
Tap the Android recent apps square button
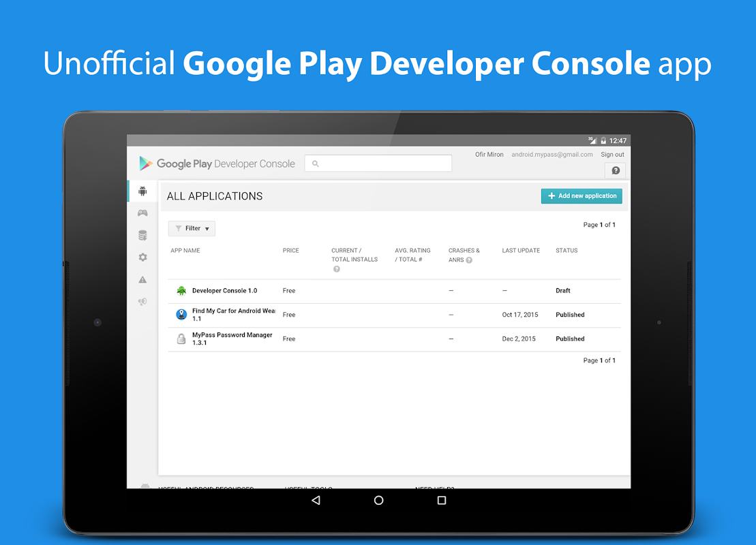point(442,500)
